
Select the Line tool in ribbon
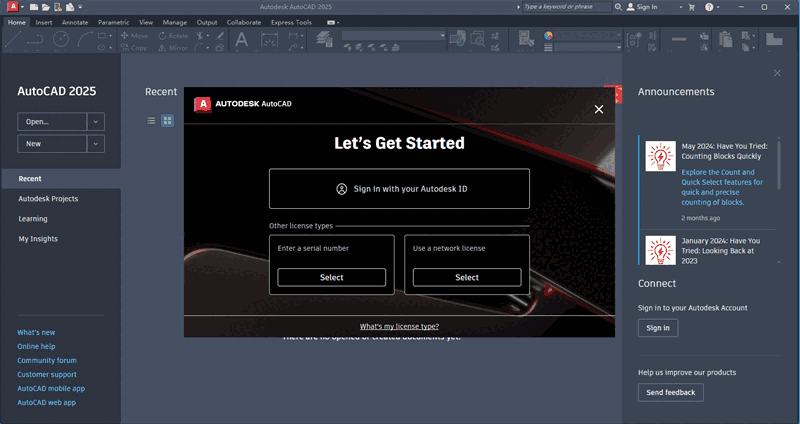pos(12,40)
